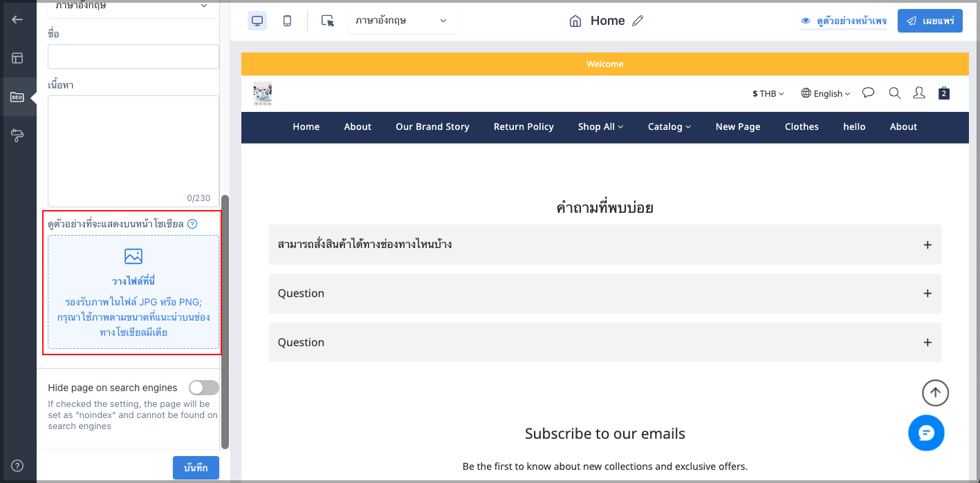Open the first About navigation item

(358, 126)
